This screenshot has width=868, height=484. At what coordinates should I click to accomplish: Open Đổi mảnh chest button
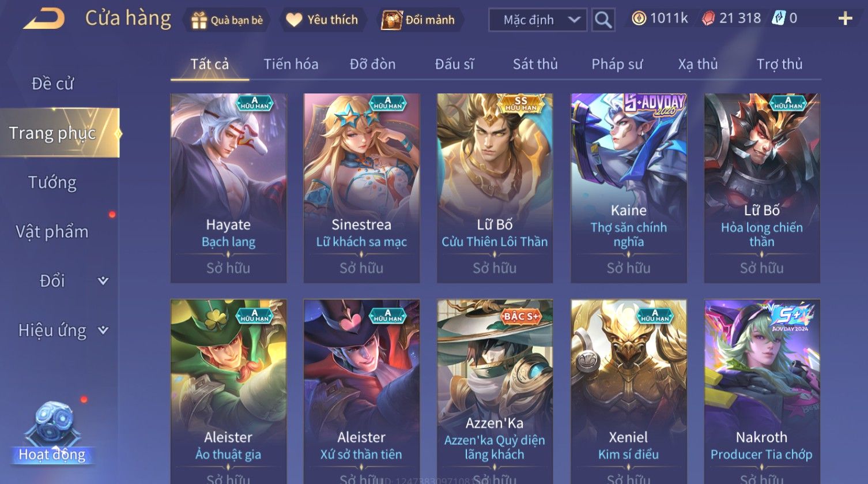click(x=419, y=20)
